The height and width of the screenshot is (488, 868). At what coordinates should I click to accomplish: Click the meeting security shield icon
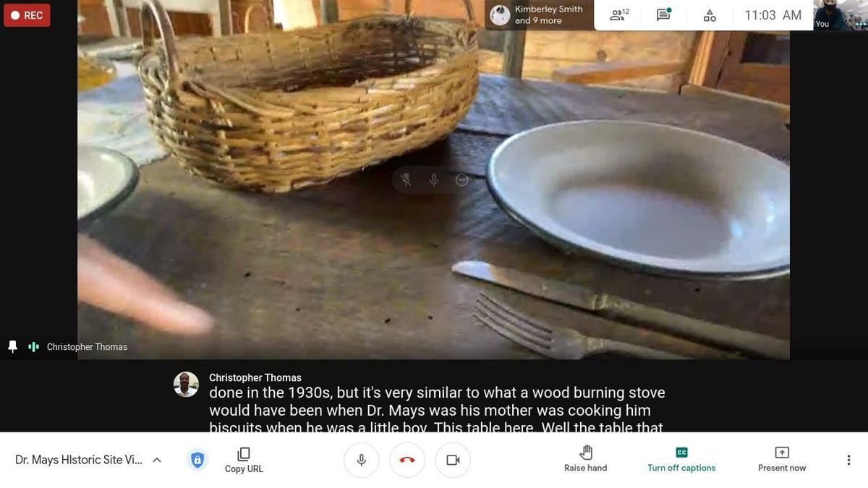[x=197, y=460]
